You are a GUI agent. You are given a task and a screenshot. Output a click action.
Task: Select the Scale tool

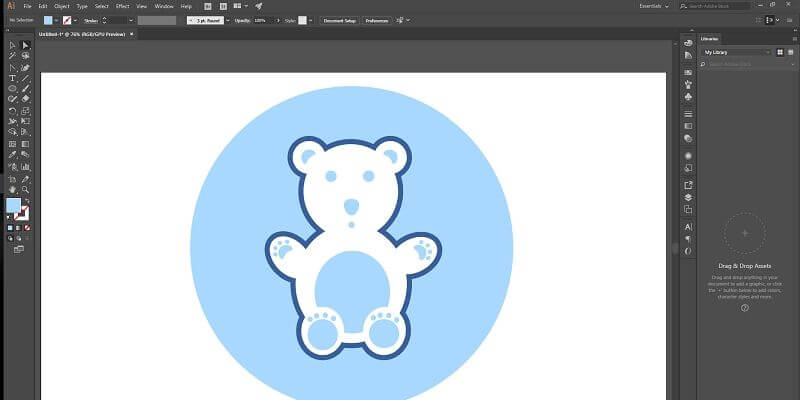pos(25,110)
